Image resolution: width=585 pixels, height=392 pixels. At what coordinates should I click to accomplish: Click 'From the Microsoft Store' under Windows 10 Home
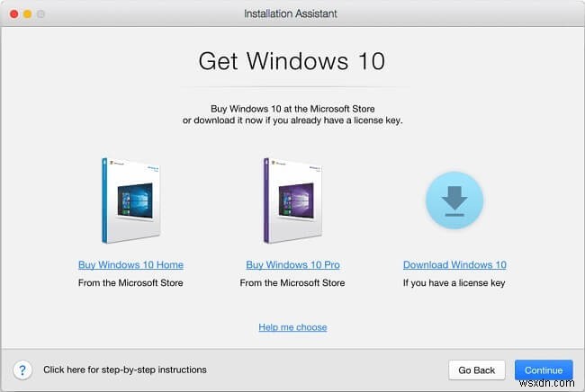click(x=130, y=283)
